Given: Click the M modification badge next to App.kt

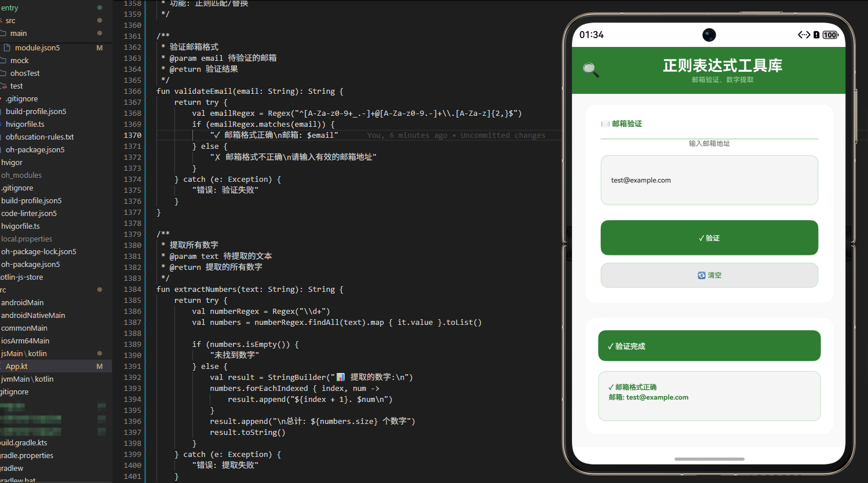Looking at the screenshot, I should click(99, 366).
